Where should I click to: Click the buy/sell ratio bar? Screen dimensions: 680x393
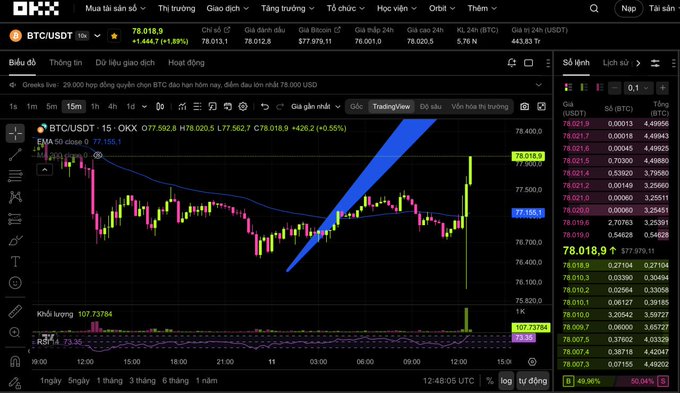coord(615,381)
